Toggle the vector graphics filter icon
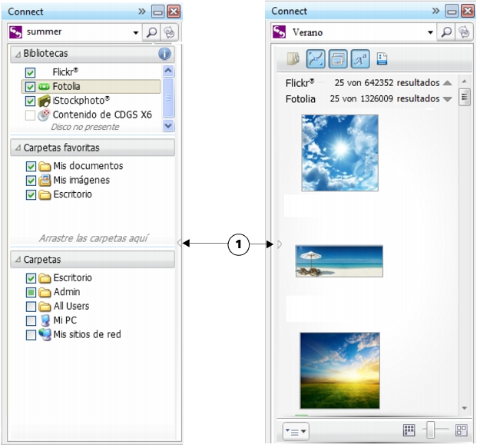 (x=316, y=59)
